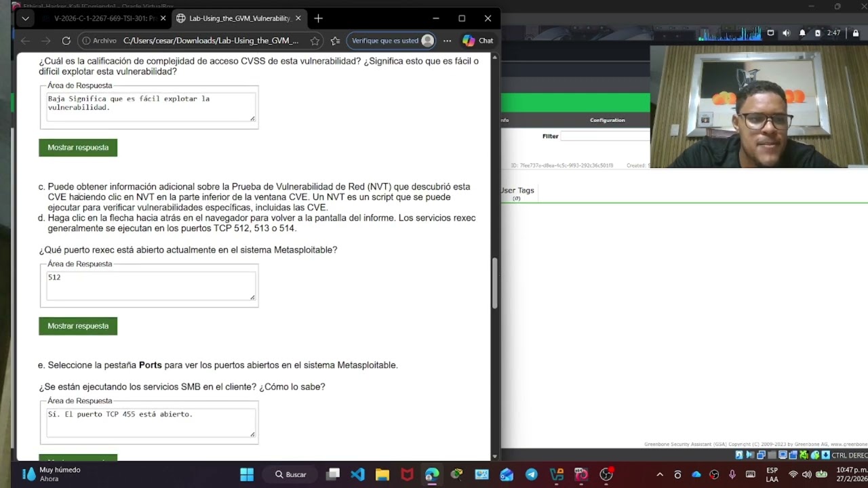The width and height of the screenshot is (868, 488).
Task: Click the Filter field in Greenbone window
Action: (605, 136)
